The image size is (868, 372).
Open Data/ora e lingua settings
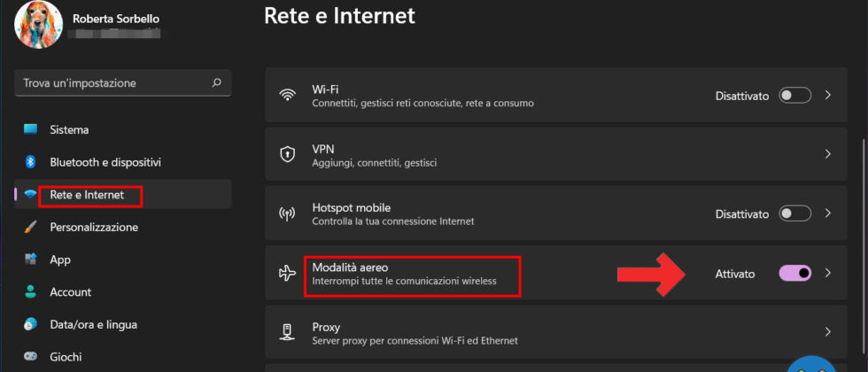[92, 324]
